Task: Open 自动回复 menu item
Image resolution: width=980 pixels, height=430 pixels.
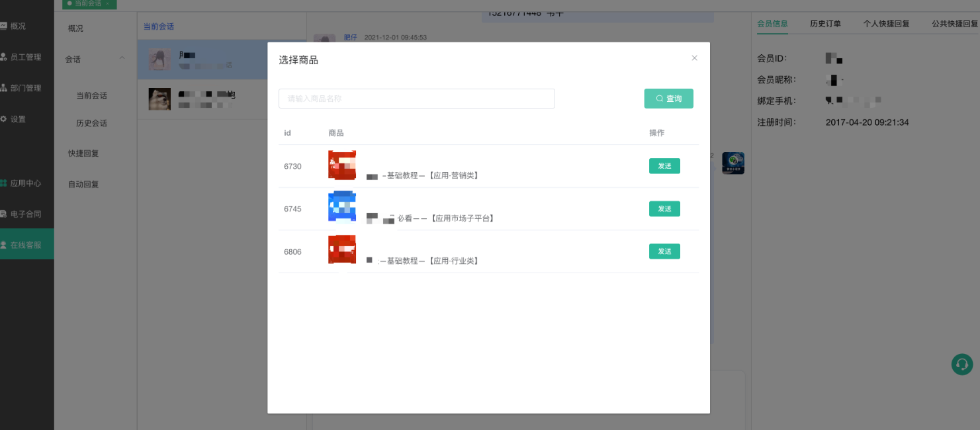Action: click(x=83, y=185)
